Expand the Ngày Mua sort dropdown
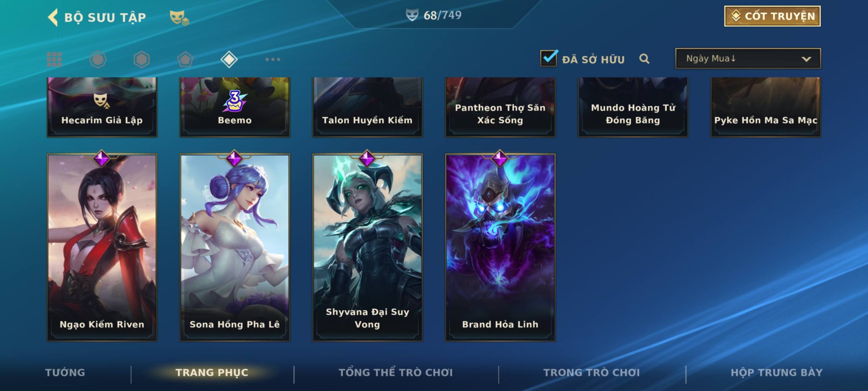This screenshot has height=391, width=868. tap(748, 58)
